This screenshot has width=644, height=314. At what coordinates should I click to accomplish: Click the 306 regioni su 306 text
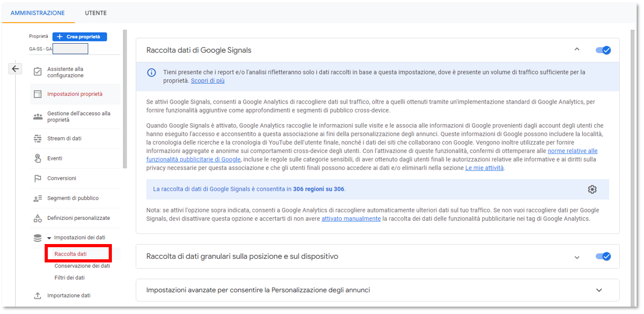coord(319,189)
